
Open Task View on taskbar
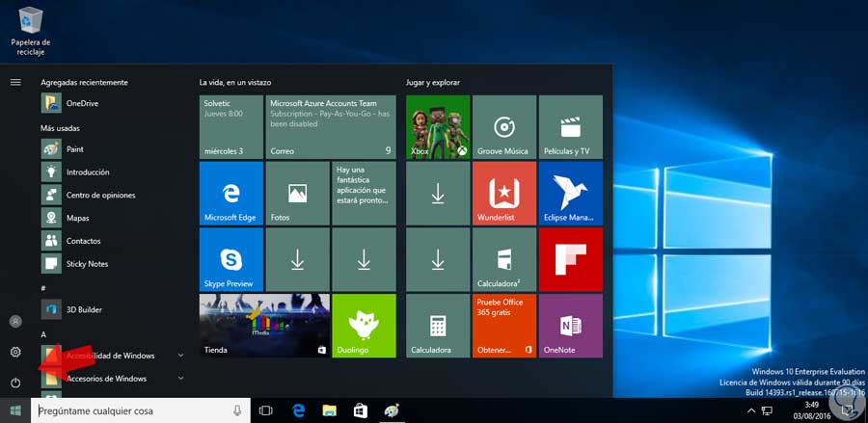266,410
